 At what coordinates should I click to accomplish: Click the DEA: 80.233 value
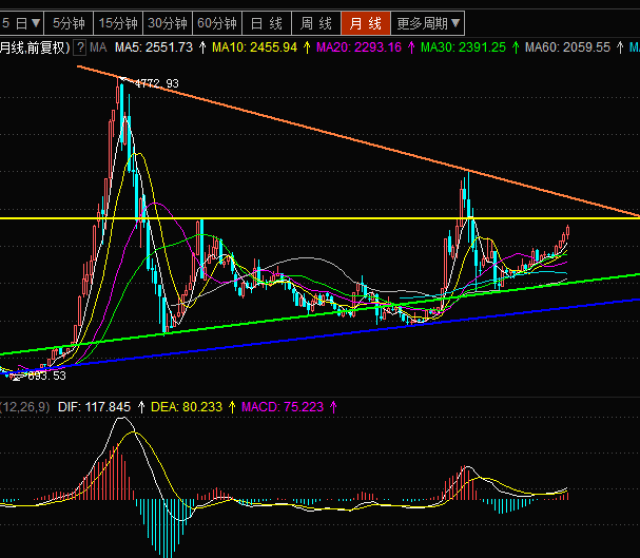(187, 407)
